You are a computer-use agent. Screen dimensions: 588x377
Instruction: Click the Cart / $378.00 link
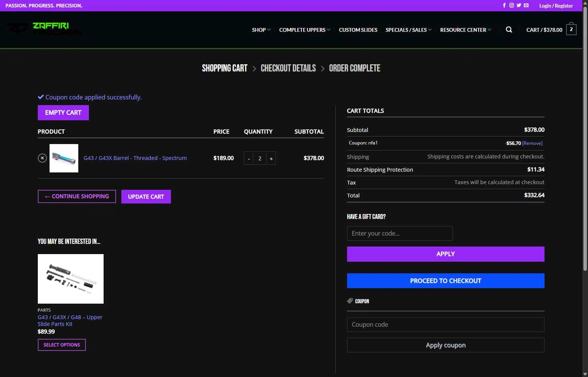[x=544, y=30]
